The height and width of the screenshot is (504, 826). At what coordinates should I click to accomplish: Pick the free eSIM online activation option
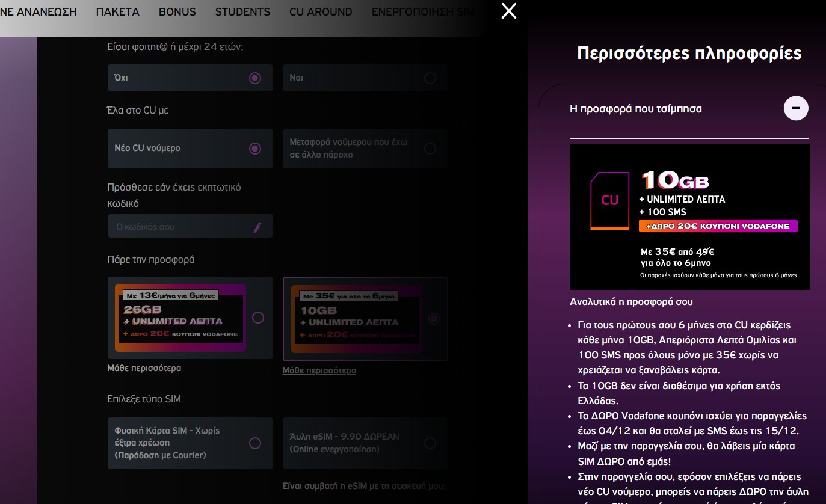click(x=430, y=443)
